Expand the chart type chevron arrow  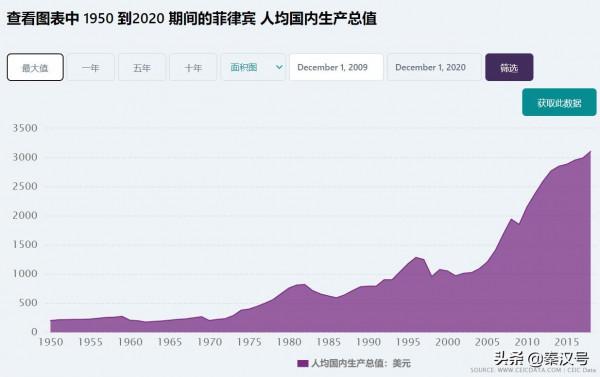[279, 67]
